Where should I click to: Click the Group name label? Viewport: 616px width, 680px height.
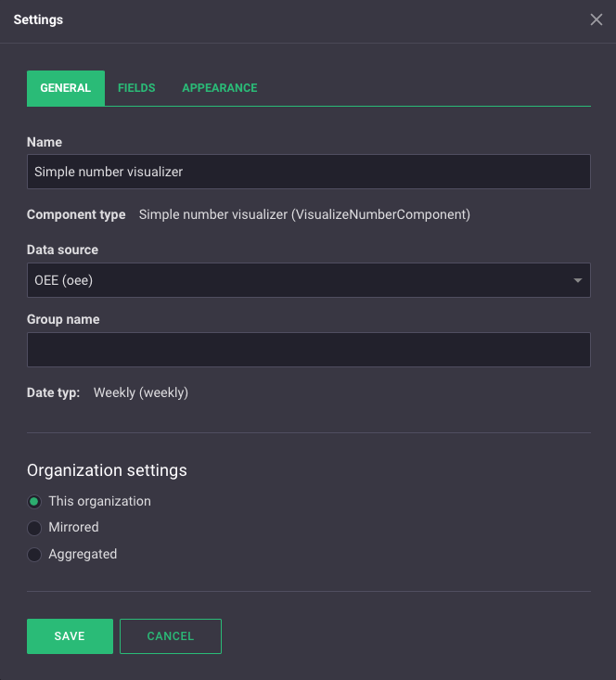tap(63, 320)
